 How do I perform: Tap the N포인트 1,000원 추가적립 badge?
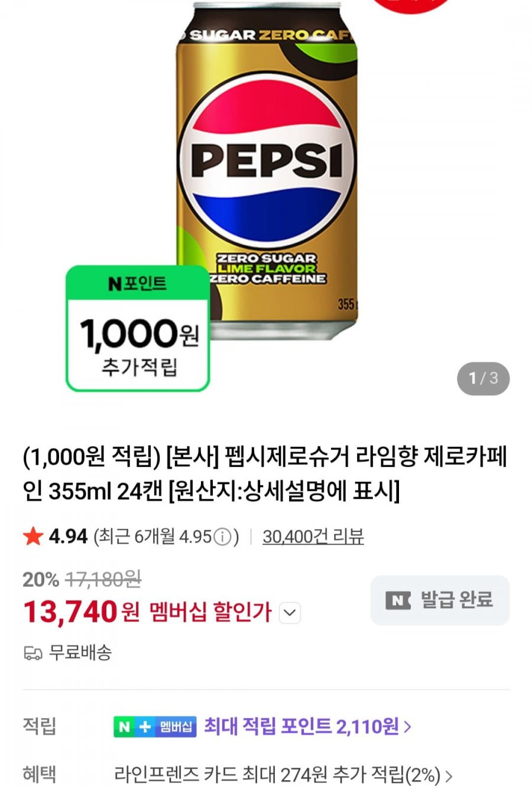138,329
